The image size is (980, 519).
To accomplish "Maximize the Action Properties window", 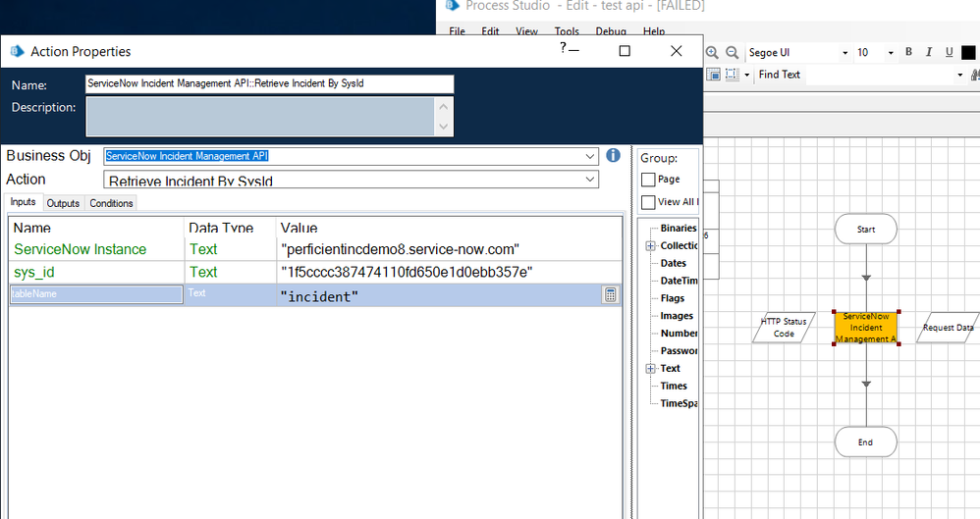I will 625,51.
